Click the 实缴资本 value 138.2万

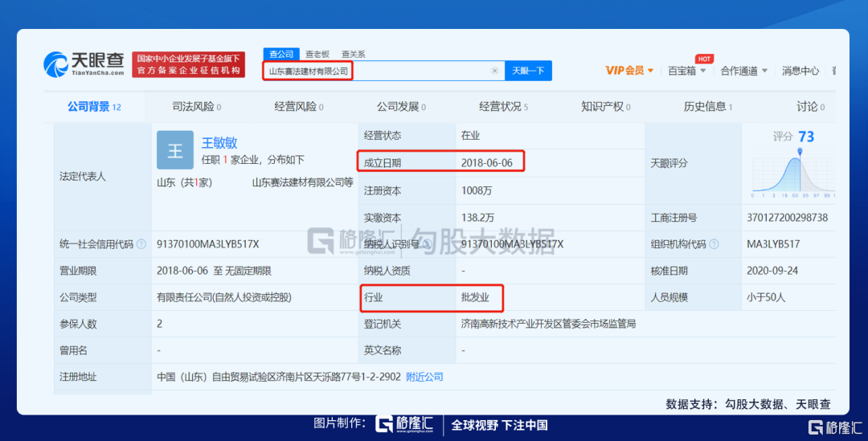click(x=477, y=218)
